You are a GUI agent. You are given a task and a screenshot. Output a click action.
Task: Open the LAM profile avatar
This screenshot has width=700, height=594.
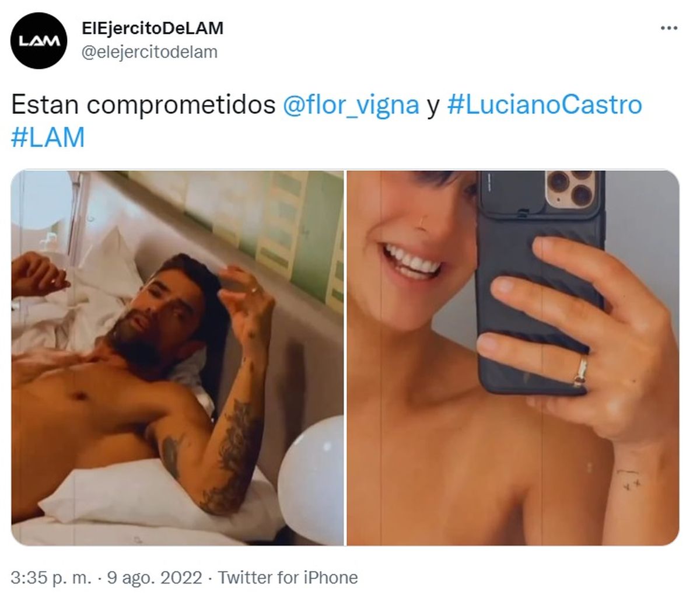(40, 41)
